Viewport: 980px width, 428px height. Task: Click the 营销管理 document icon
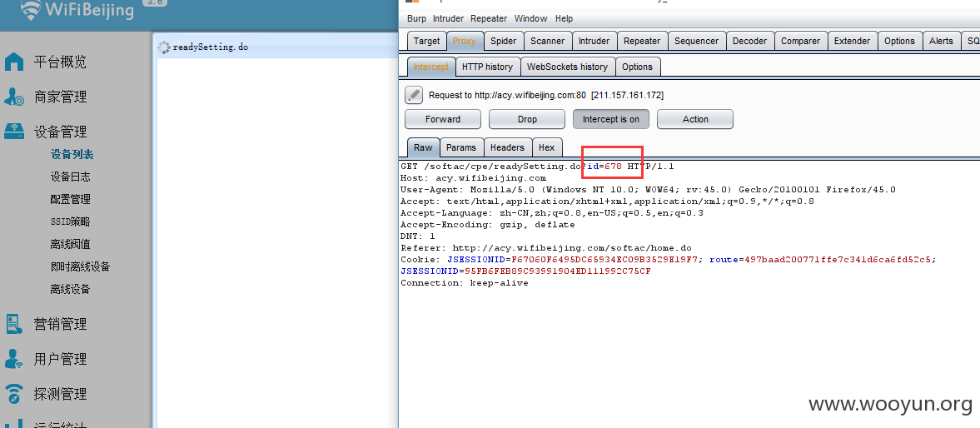(x=14, y=324)
